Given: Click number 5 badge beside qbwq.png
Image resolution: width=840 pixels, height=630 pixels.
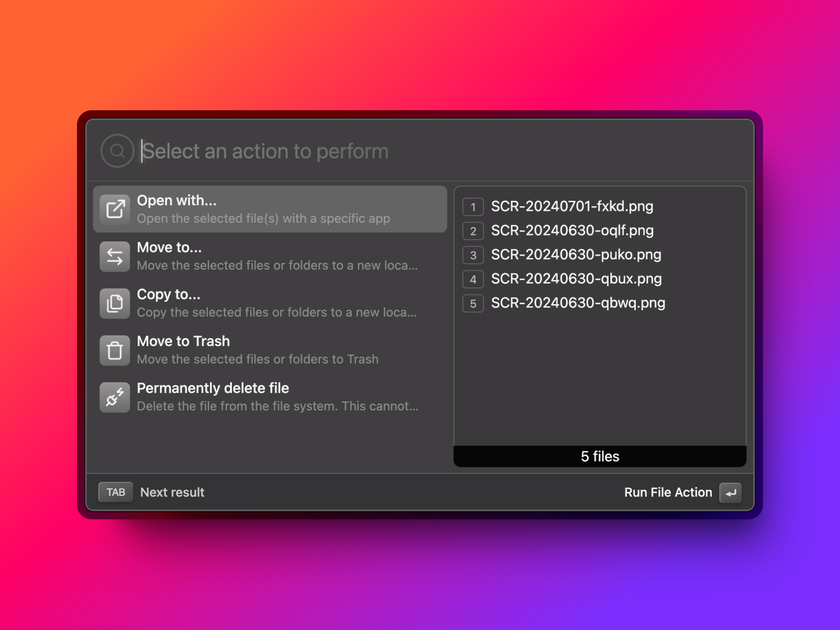Looking at the screenshot, I should 473,304.
